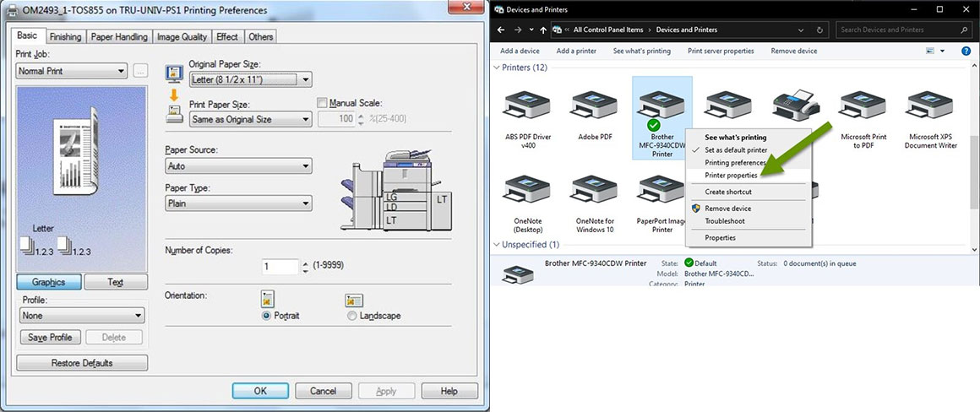Collapse the Printers (12) group
This screenshot has height=412, width=980.
(497, 68)
